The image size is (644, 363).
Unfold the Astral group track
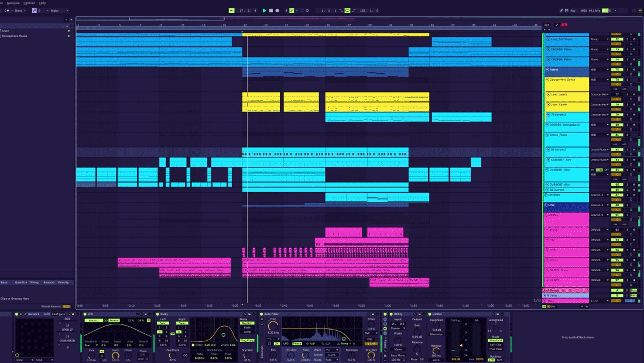coord(547,70)
